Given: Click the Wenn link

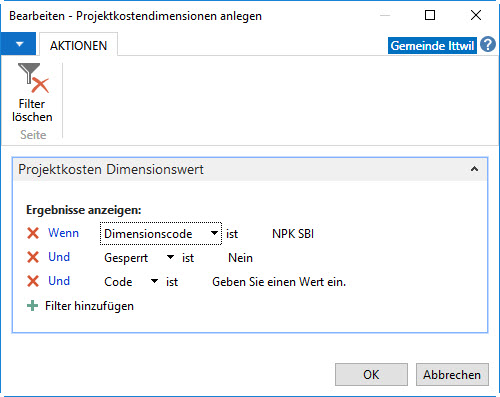Looking at the screenshot, I should coord(63,233).
